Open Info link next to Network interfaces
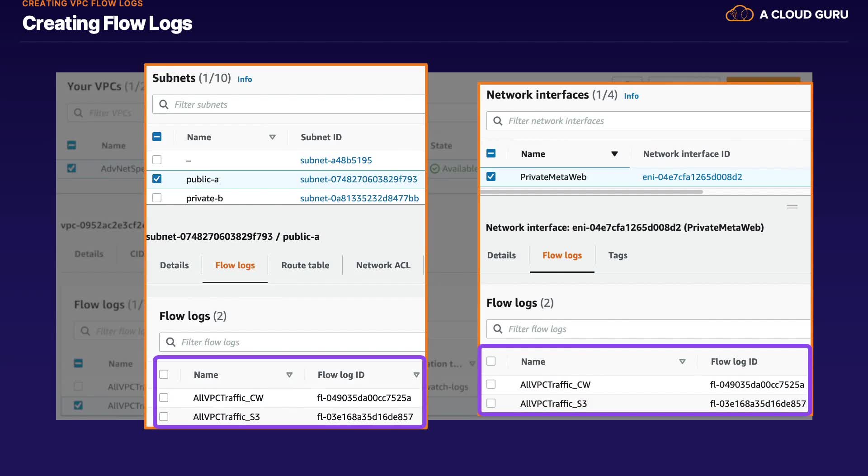868x476 pixels. pos(631,96)
